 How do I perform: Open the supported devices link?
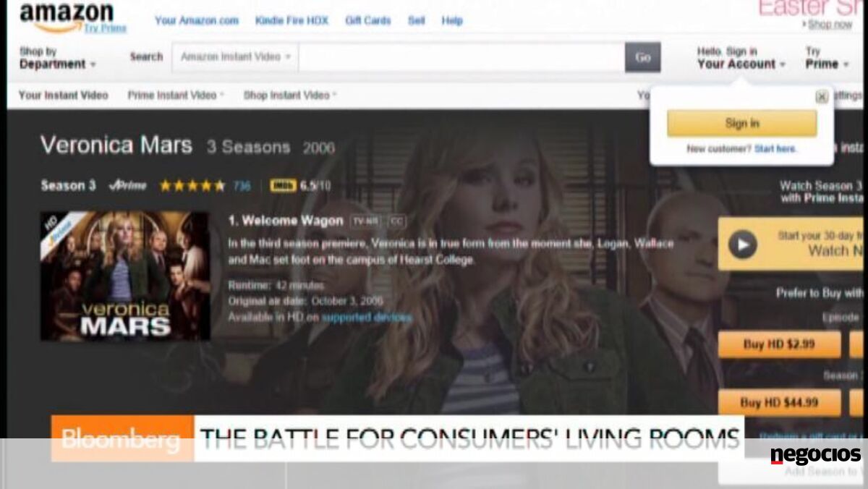[x=367, y=317]
